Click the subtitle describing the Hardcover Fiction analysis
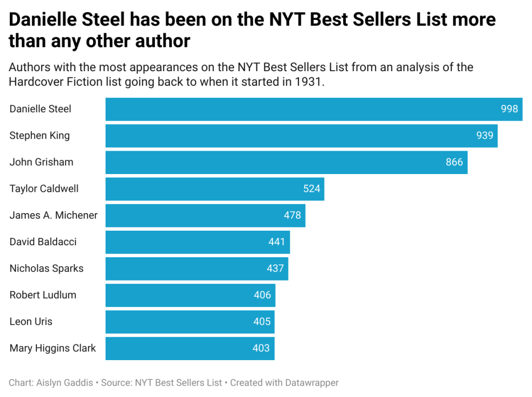This screenshot has width=532, height=397. pyautogui.click(x=241, y=75)
